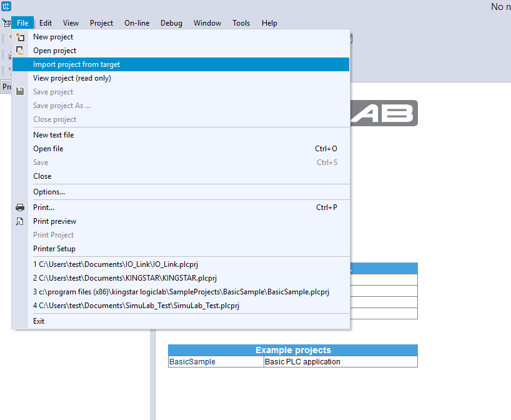This screenshot has height=420, width=511.
Task: Open the Tools menu
Action: pyautogui.click(x=241, y=23)
